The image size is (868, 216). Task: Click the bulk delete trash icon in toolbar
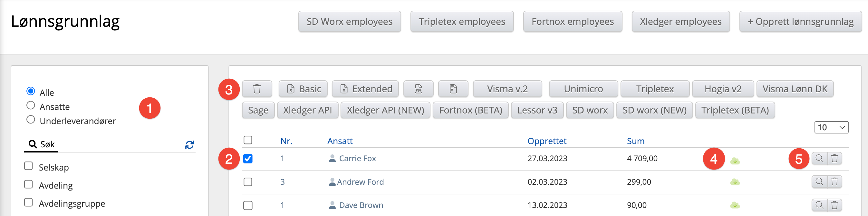pyautogui.click(x=257, y=89)
